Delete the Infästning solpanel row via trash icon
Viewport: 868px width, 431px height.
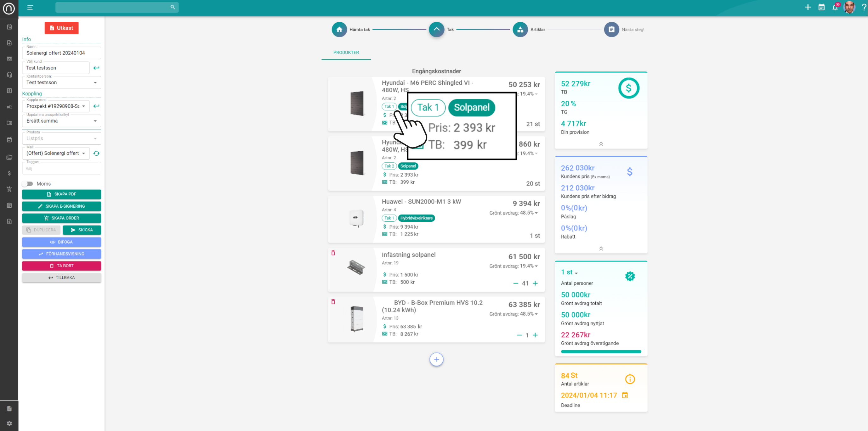[333, 253]
